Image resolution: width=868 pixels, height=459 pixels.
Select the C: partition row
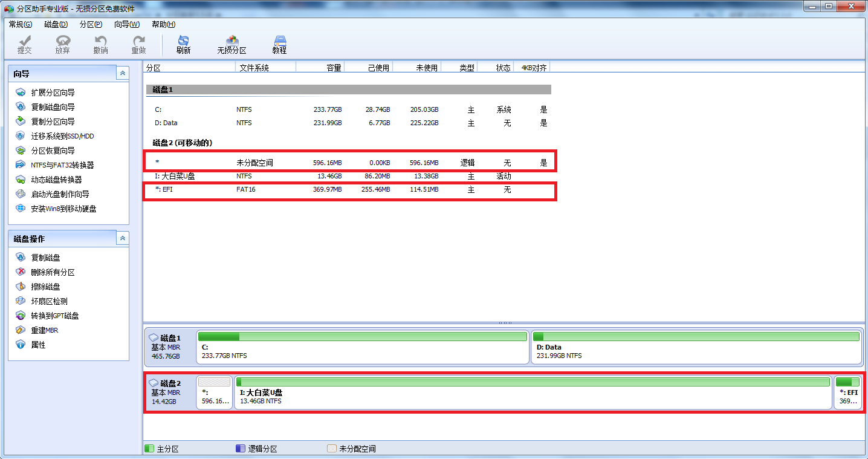348,109
